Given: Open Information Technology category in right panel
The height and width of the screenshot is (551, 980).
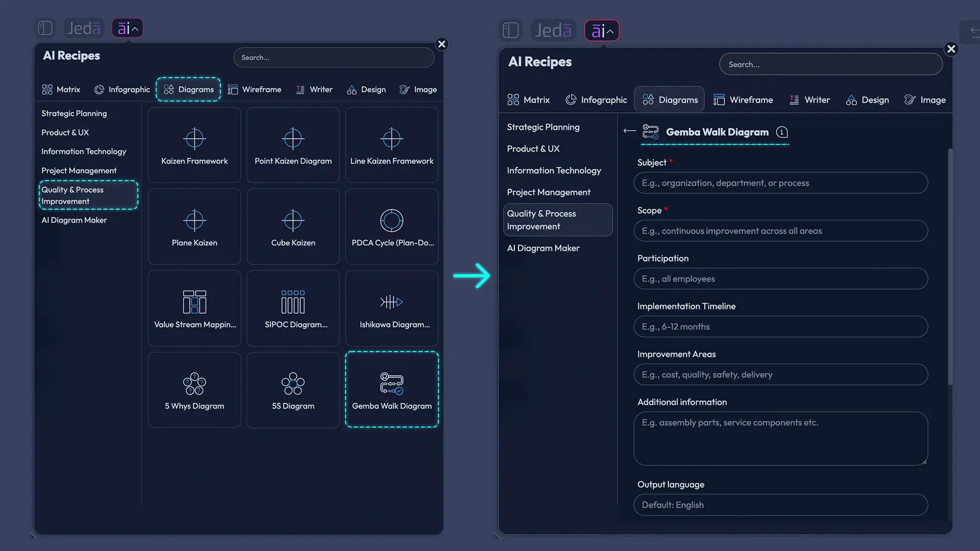Looking at the screenshot, I should [554, 170].
